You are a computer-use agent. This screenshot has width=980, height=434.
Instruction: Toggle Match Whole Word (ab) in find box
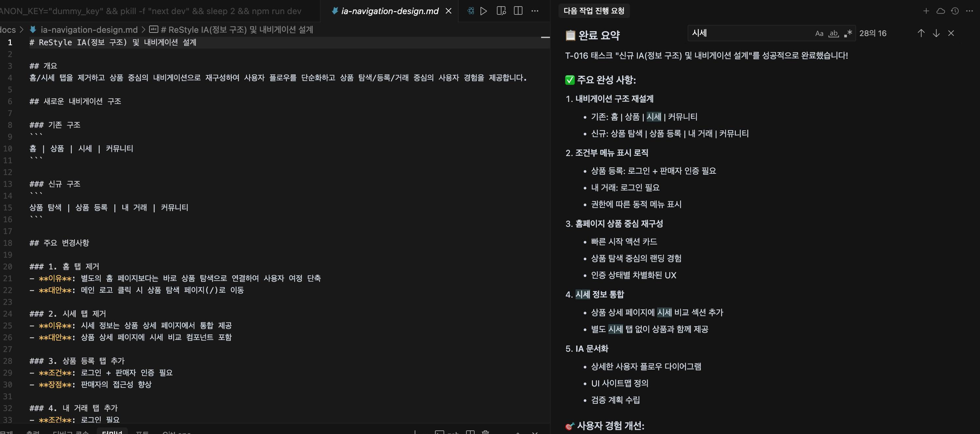tap(833, 33)
